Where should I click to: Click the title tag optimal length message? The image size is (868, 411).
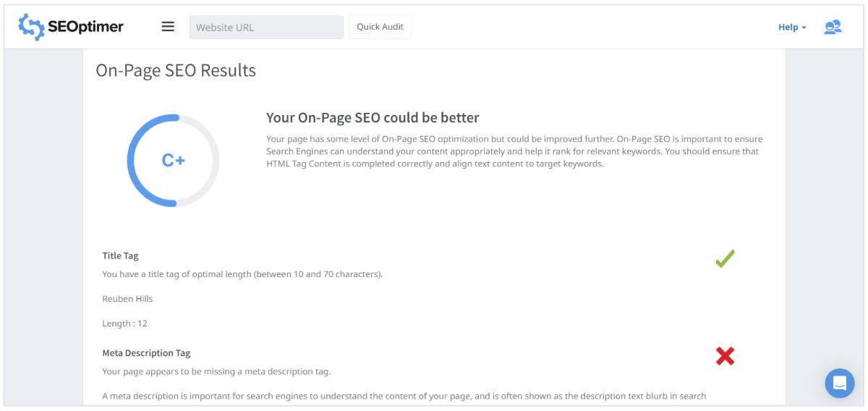click(242, 274)
